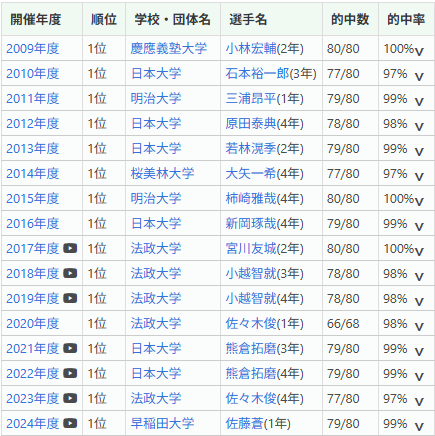Open player link 原田泰典(4年)

[x=264, y=124]
